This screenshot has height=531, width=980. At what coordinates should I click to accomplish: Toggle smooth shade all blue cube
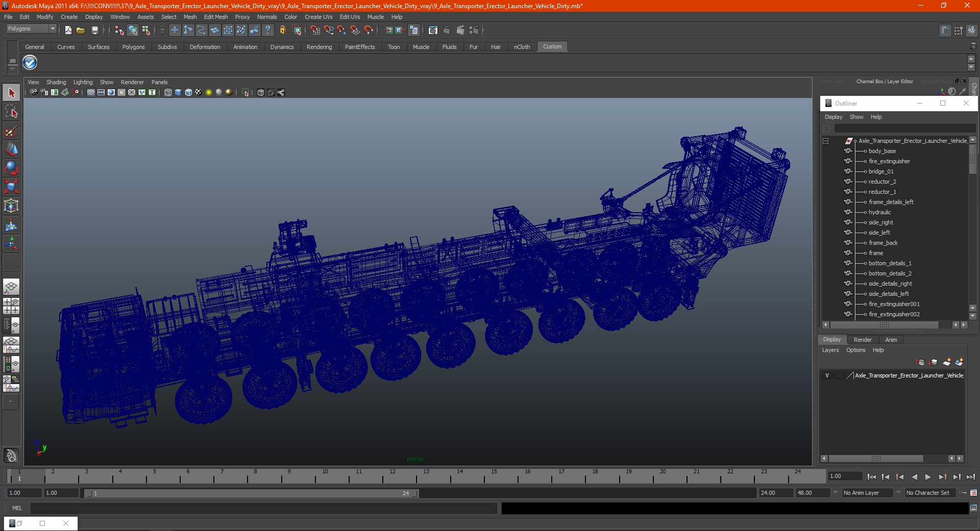(x=178, y=92)
